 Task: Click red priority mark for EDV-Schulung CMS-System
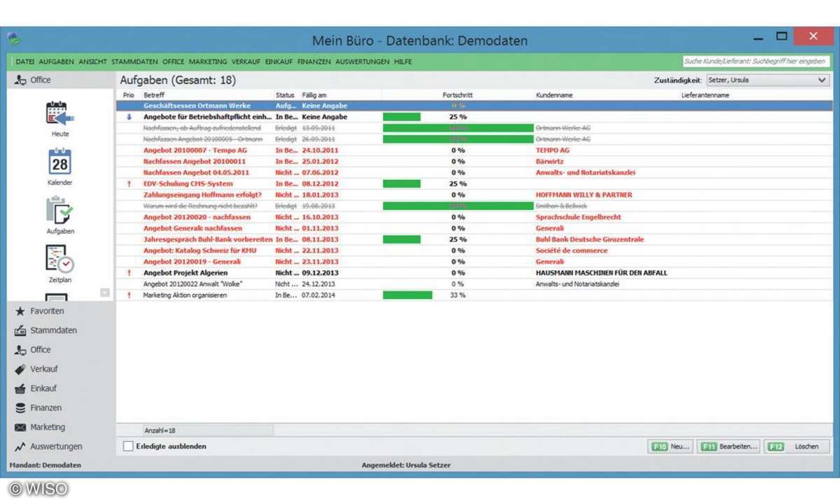click(128, 183)
